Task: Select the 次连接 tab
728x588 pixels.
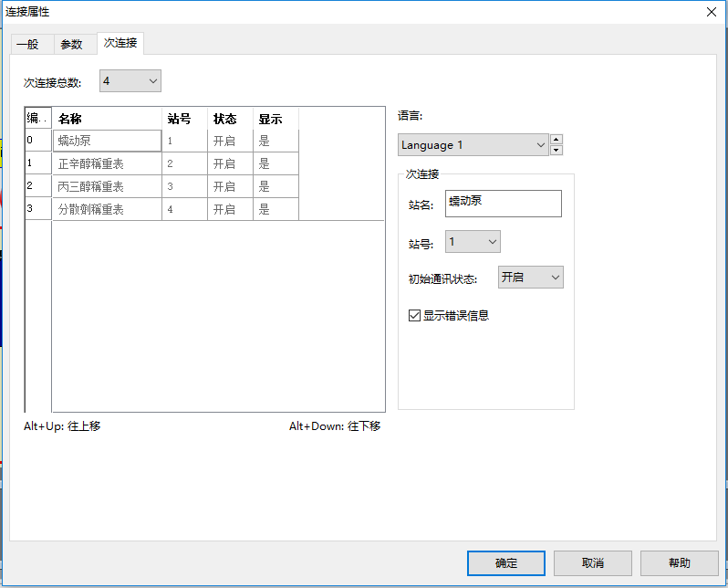Action: [x=120, y=43]
